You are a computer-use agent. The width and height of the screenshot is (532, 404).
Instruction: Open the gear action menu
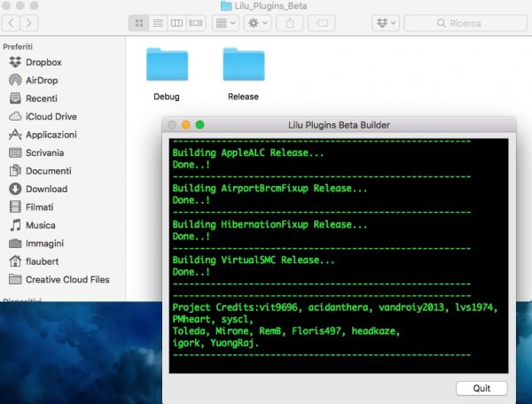tap(257, 22)
